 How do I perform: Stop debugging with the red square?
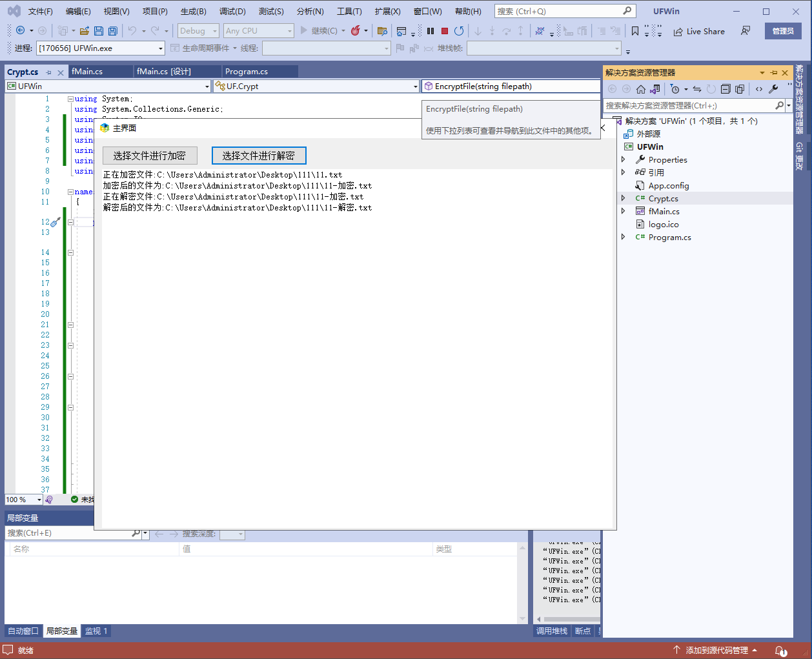(445, 30)
